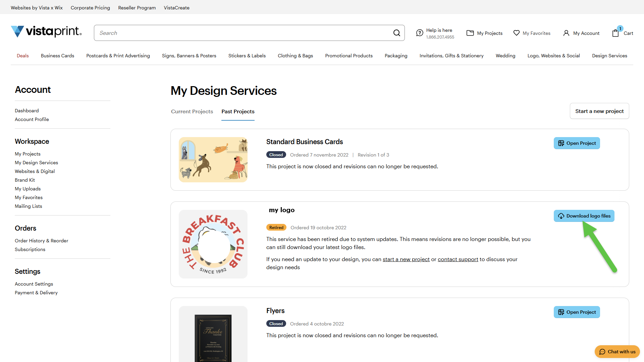
Task: Open Mailing Lists in sidebar
Action: pyautogui.click(x=29, y=206)
